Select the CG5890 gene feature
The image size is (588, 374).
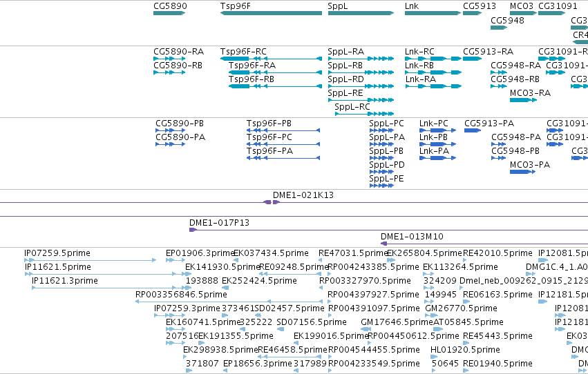[169, 13]
